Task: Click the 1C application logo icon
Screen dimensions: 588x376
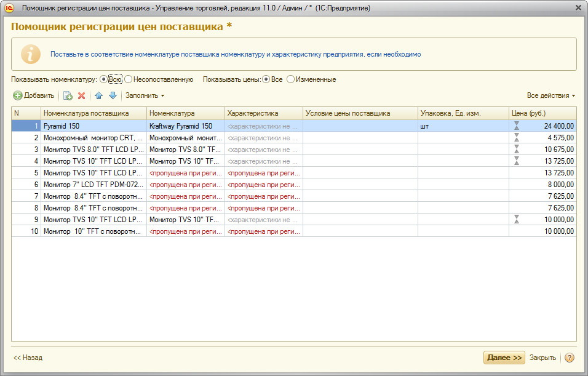Action: point(9,8)
